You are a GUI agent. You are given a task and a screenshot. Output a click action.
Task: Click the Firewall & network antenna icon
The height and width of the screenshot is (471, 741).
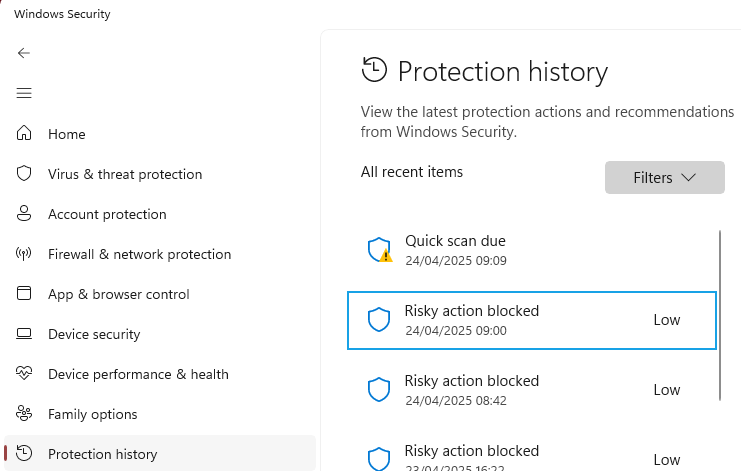(24, 254)
